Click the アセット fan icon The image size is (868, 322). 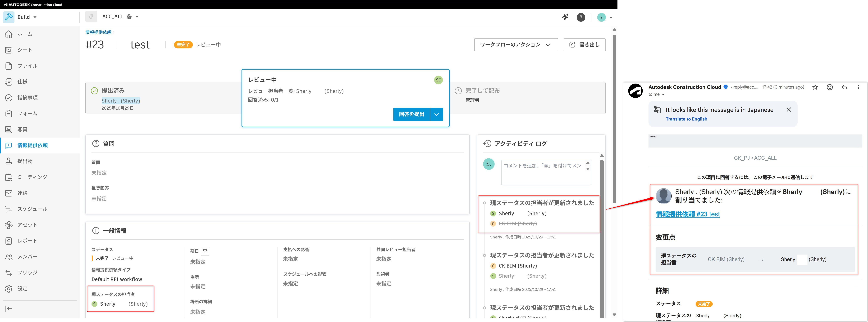(x=9, y=225)
